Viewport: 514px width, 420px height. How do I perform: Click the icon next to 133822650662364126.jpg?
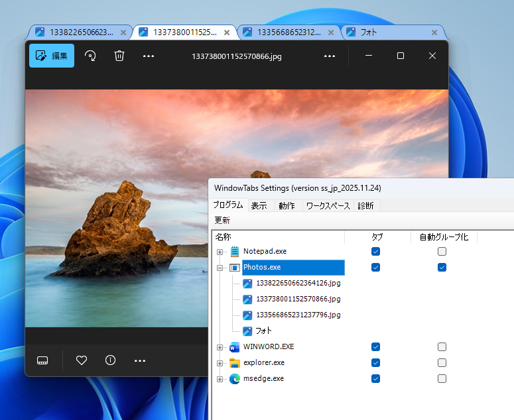[247, 283]
